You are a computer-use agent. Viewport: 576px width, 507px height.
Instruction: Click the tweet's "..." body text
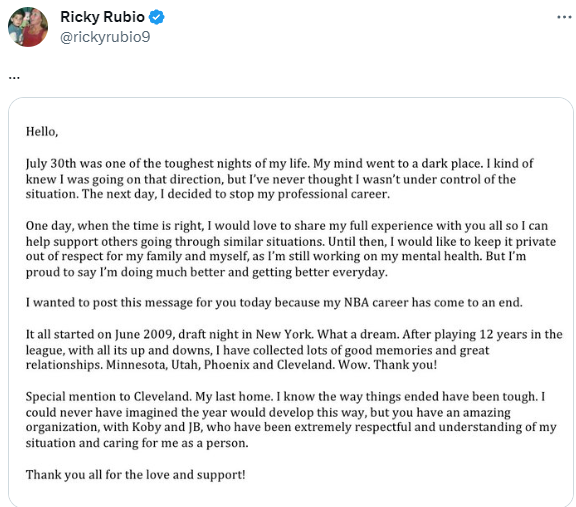click(x=14, y=78)
